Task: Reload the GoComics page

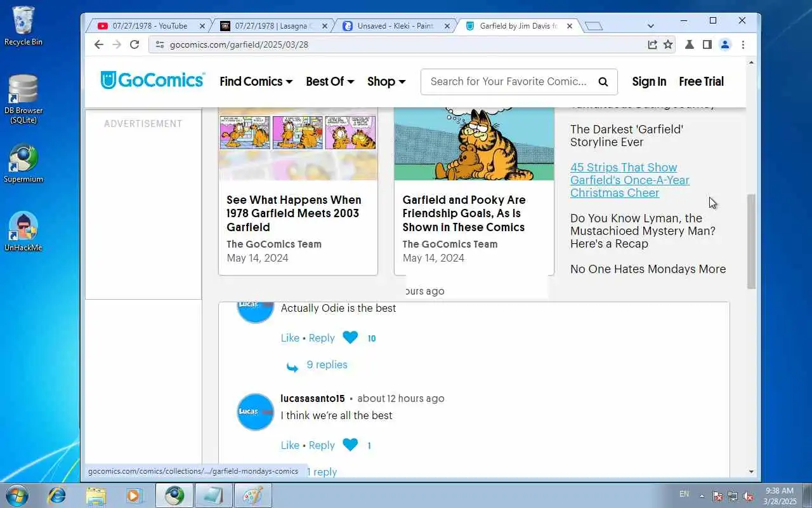Action: [x=134, y=44]
